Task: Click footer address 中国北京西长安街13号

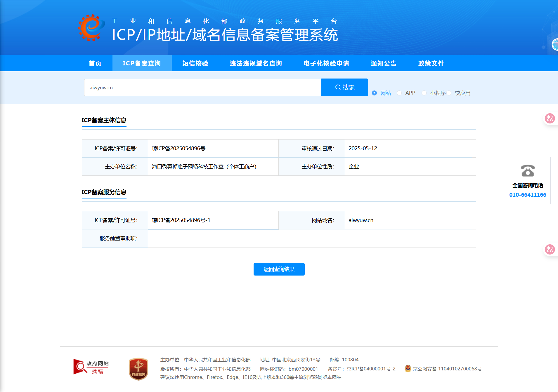Action: pos(296,360)
